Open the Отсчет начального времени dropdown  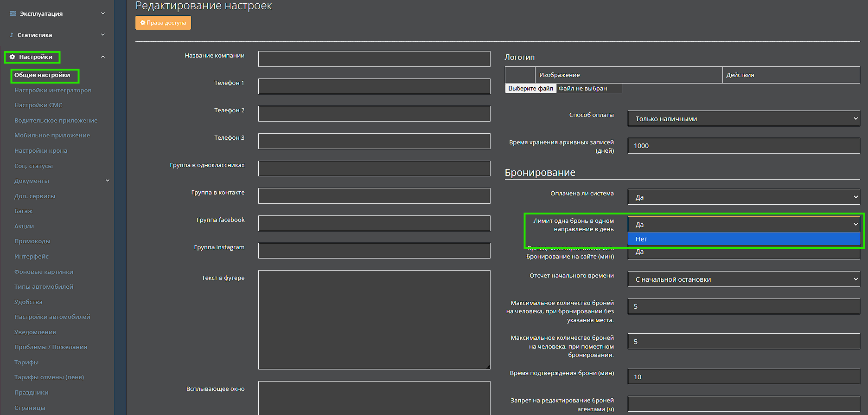[743, 279]
